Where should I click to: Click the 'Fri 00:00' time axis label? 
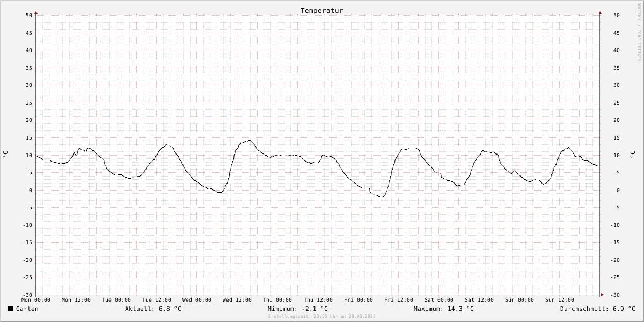(358, 300)
